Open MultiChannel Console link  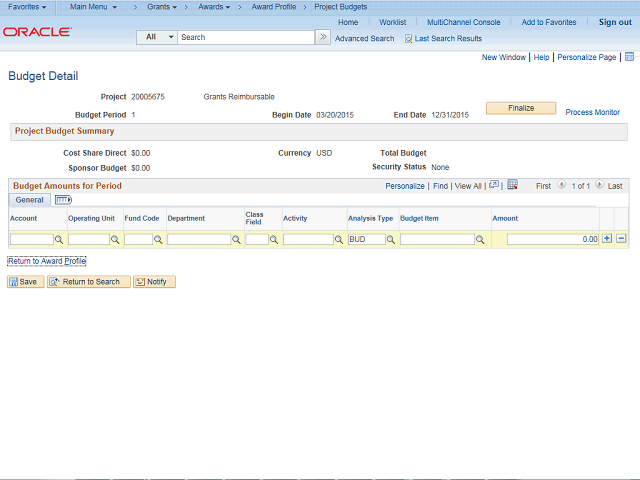click(464, 22)
